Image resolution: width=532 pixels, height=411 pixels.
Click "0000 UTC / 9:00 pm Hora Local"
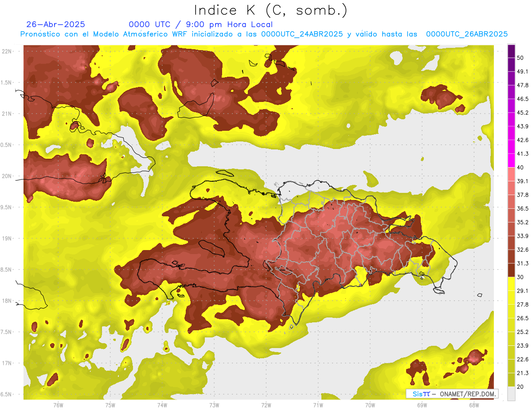[x=201, y=24]
